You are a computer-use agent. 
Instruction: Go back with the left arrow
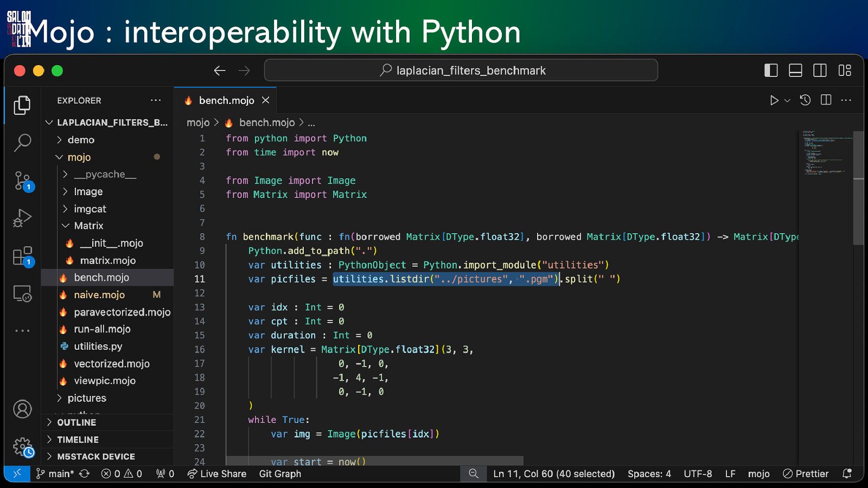coord(220,70)
